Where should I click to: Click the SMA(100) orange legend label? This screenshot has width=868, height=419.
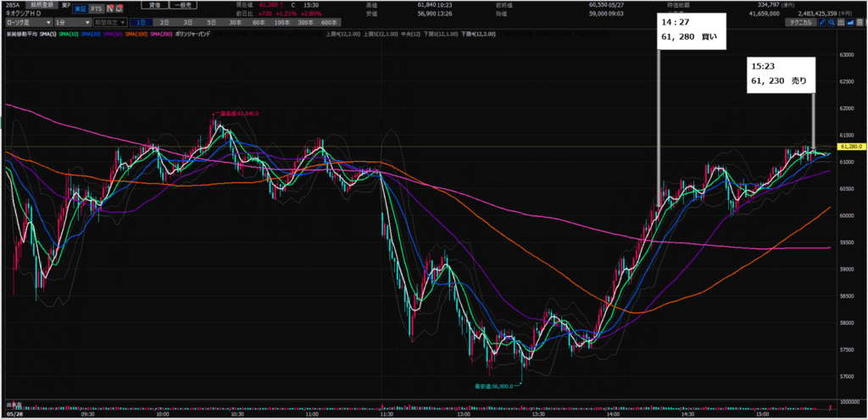(x=136, y=34)
